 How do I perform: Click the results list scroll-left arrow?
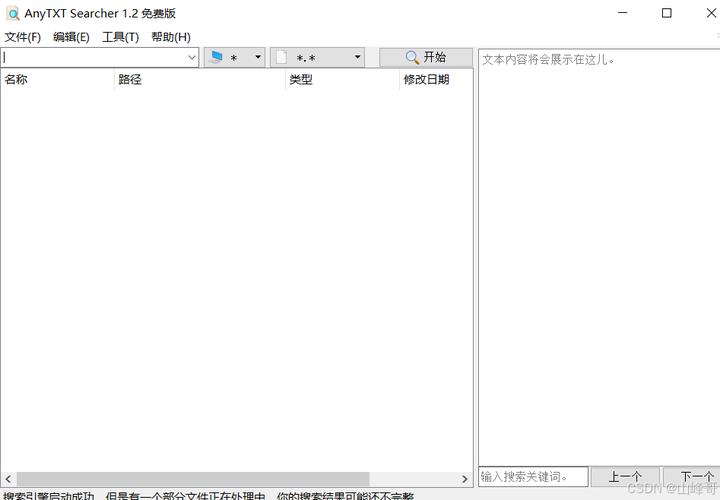pos(8,479)
